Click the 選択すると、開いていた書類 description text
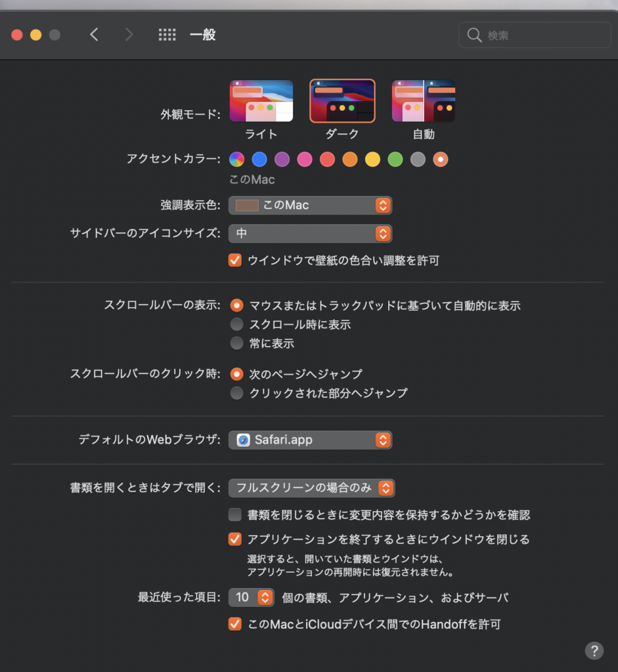The width and height of the screenshot is (618, 672). click(351, 565)
